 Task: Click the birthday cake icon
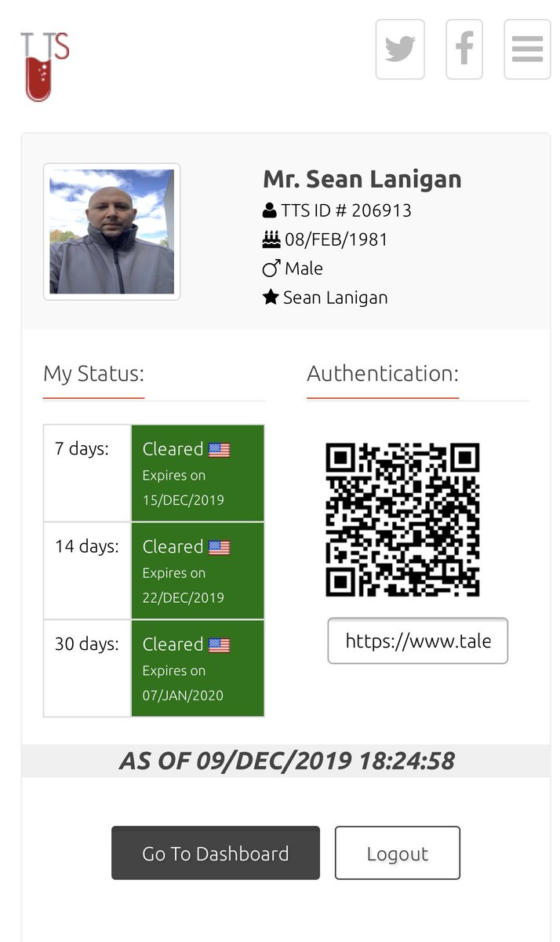click(271, 239)
